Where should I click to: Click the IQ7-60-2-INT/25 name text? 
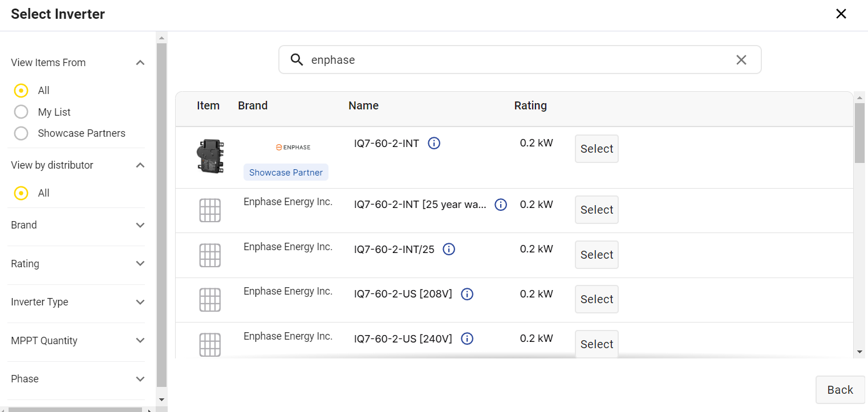(394, 249)
